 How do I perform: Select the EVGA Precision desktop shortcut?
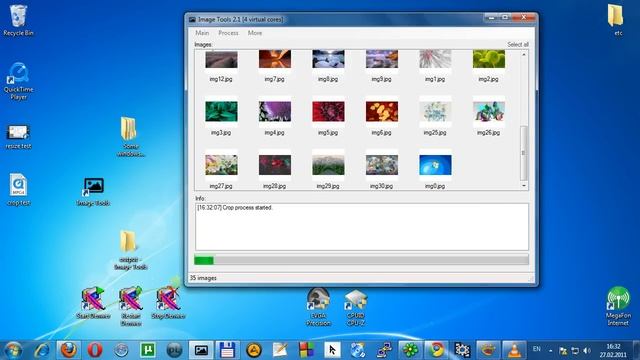coord(318,307)
